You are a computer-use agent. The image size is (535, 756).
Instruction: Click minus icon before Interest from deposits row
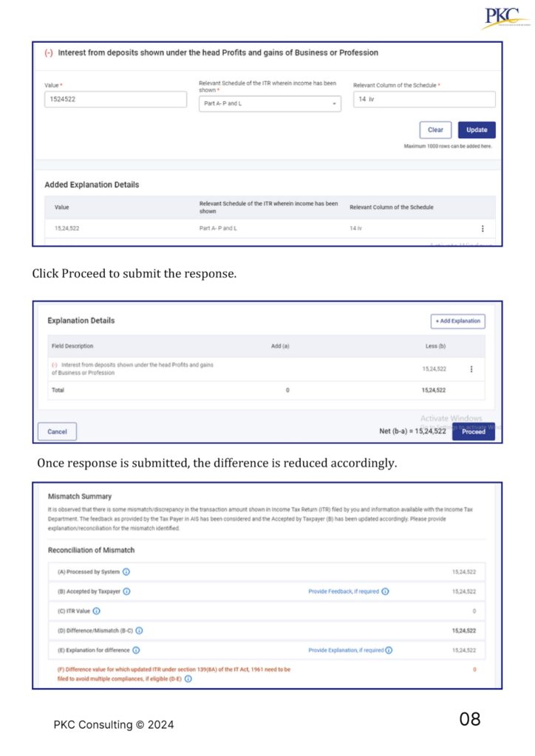54,365
